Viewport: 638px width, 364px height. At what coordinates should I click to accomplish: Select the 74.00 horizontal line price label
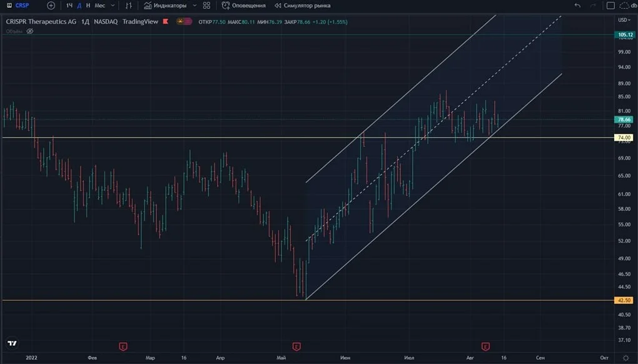click(624, 138)
